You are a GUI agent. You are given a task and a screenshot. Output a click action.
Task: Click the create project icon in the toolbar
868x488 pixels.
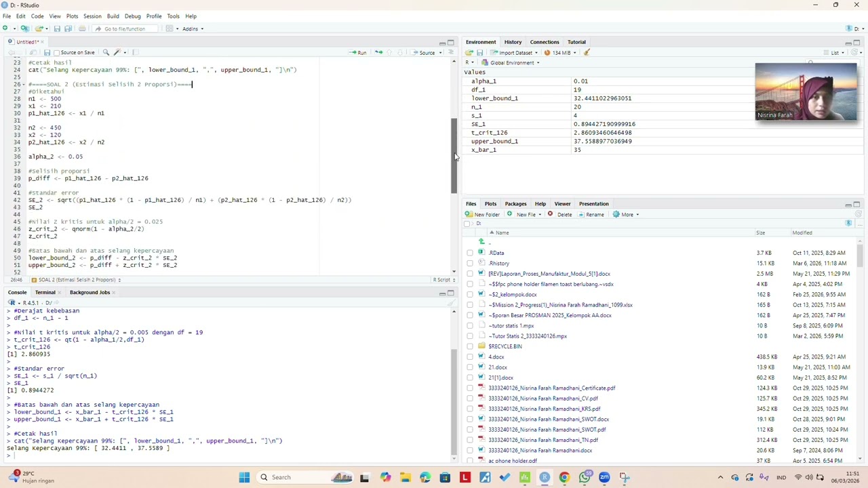[24, 28]
